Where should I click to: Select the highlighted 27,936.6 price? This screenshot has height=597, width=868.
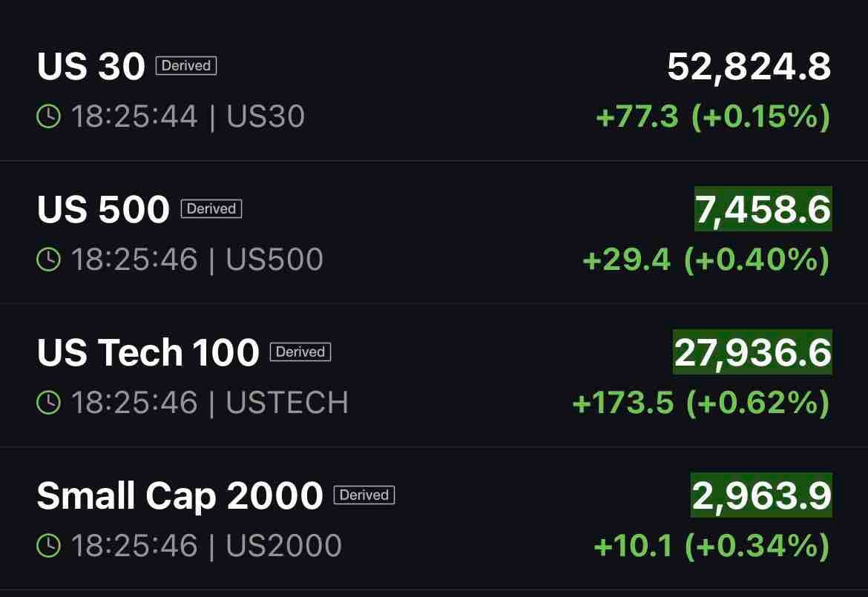(752, 352)
